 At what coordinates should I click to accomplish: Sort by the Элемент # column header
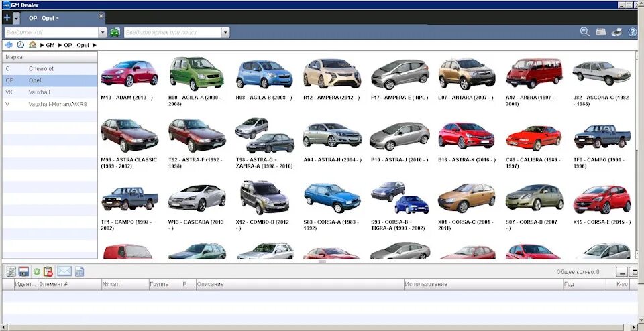pos(69,284)
